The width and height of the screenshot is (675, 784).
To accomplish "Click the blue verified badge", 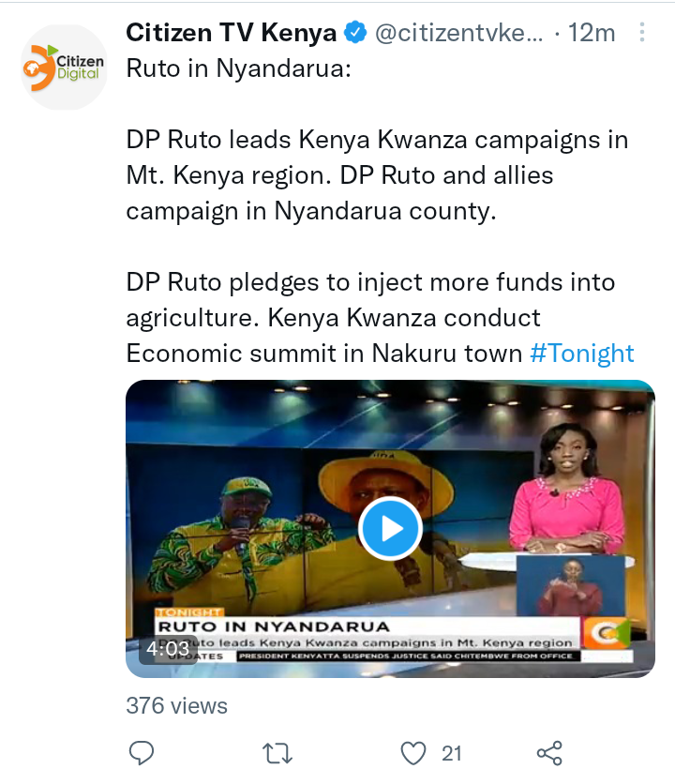I will (x=355, y=33).
